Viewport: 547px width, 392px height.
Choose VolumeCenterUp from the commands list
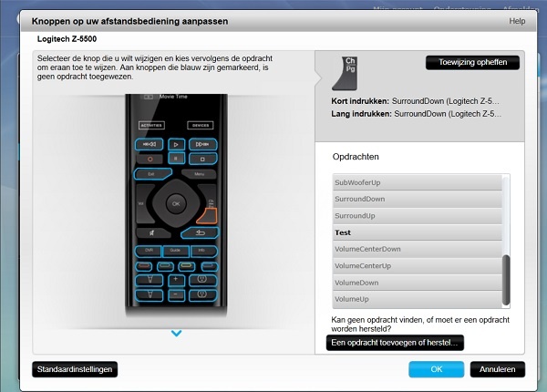418,266
